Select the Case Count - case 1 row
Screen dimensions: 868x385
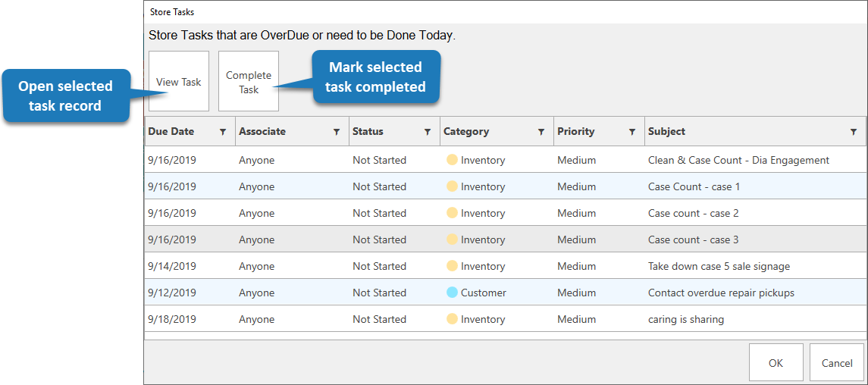coord(694,186)
